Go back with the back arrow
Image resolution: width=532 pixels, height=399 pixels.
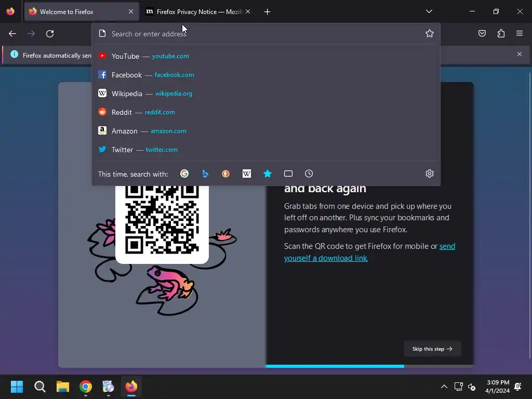(12, 34)
